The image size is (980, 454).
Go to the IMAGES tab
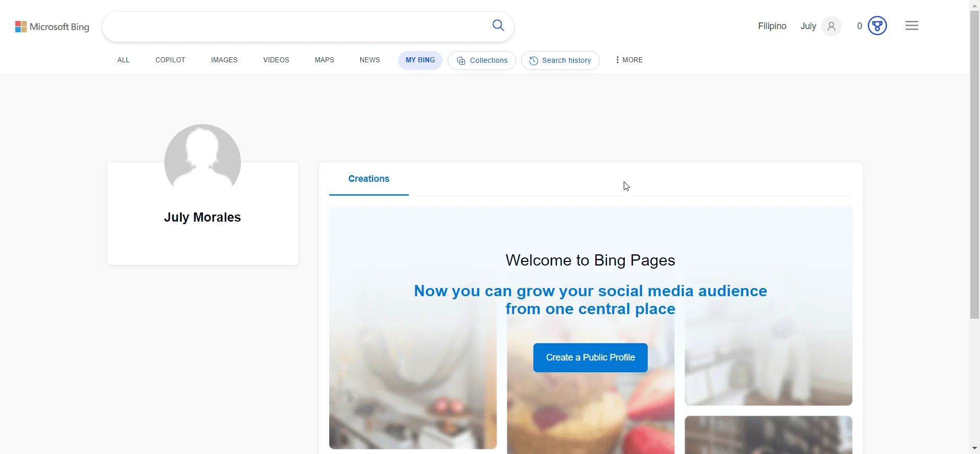225,60
